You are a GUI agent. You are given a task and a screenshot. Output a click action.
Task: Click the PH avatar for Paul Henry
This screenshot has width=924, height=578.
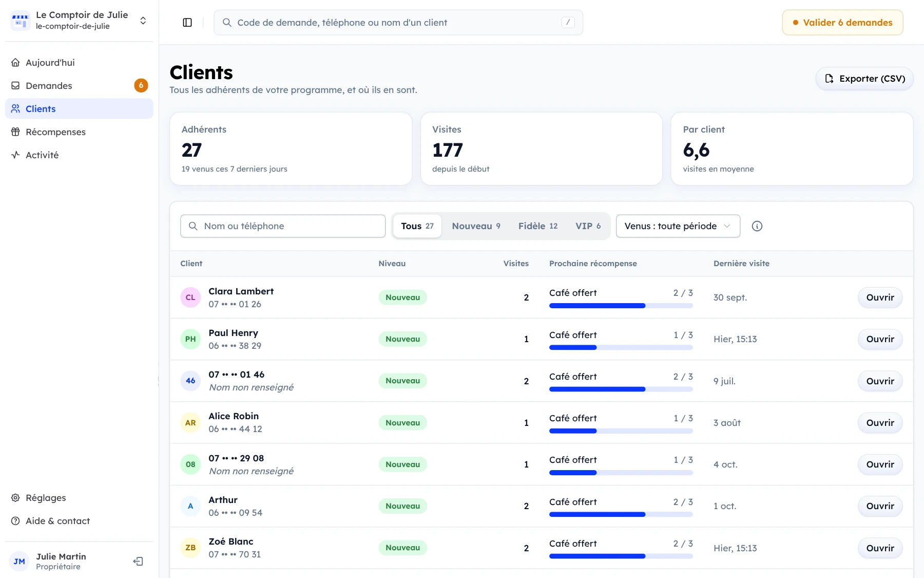coord(190,339)
